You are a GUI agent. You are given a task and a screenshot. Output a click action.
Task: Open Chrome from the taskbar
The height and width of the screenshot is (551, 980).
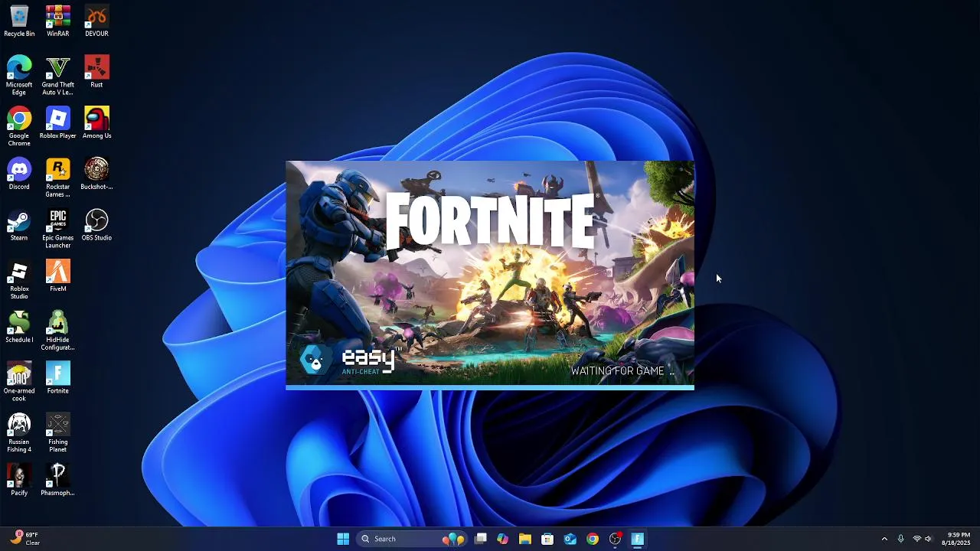click(x=593, y=539)
